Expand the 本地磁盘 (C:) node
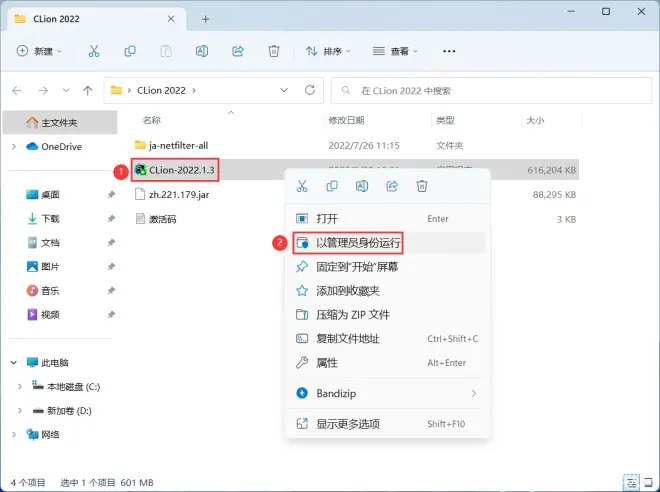The width and height of the screenshot is (660, 492). point(19,386)
